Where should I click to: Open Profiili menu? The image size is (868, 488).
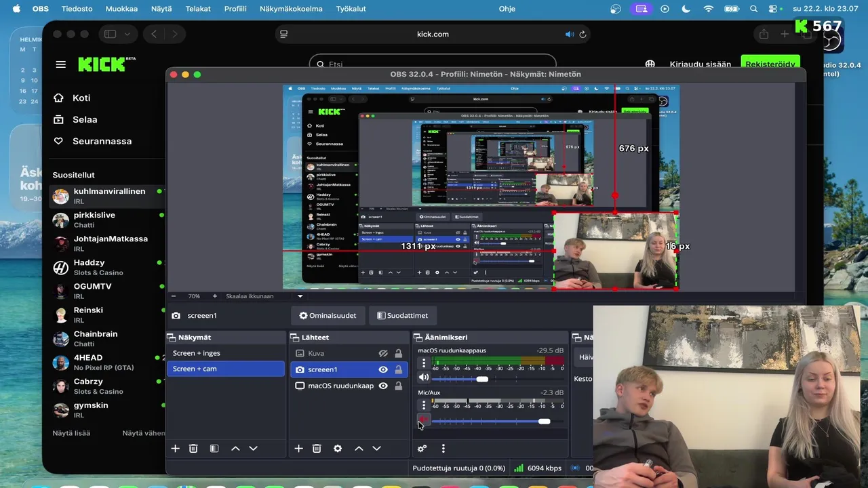pos(235,9)
